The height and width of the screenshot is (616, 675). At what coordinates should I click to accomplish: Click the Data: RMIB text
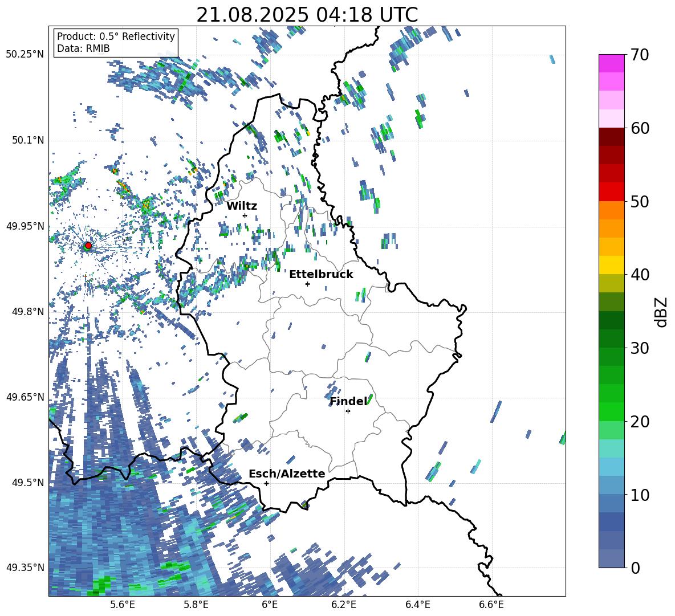tap(83, 48)
